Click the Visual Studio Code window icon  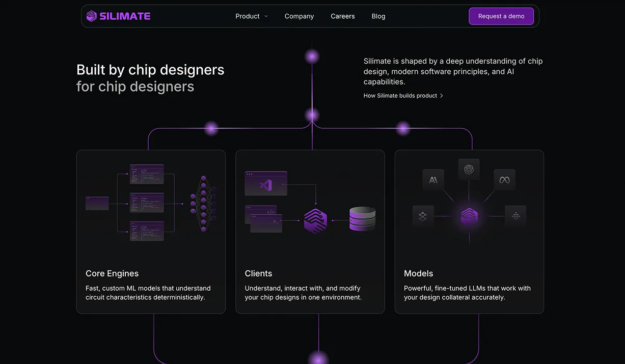click(266, 184)
